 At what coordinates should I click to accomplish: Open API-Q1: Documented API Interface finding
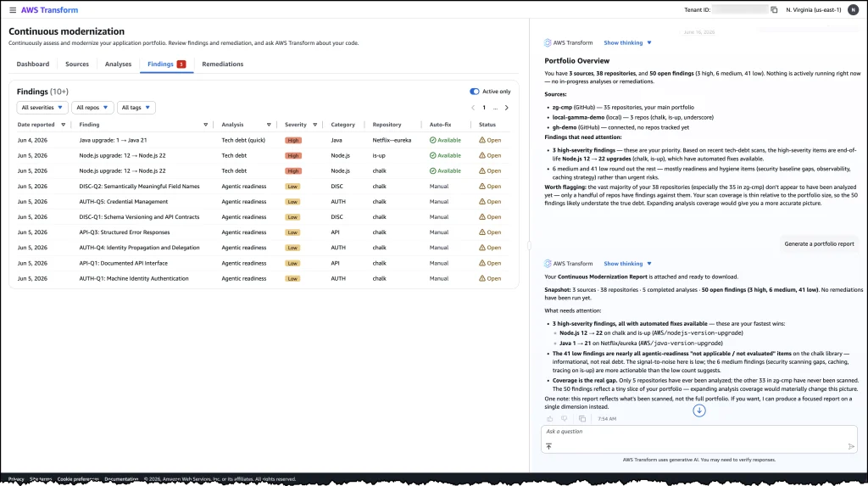click(124, 263)
